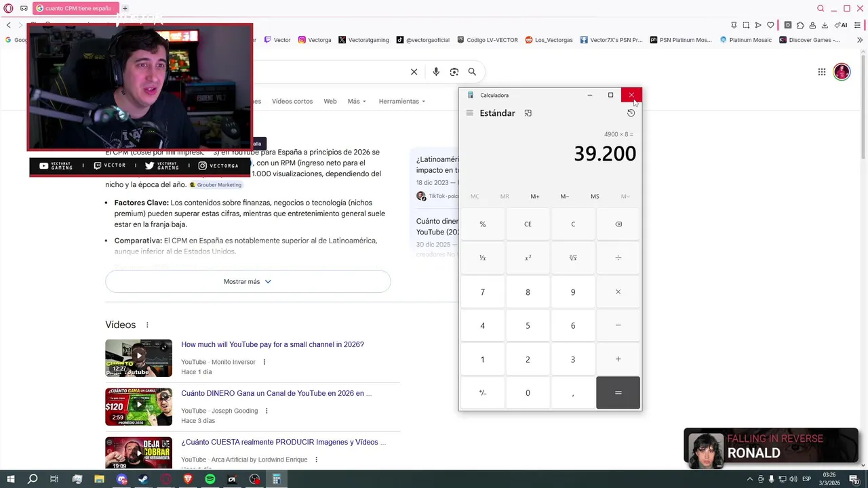Toggle Calculator keep-on-top mode icon
The image size is (868, 488).
528,113
